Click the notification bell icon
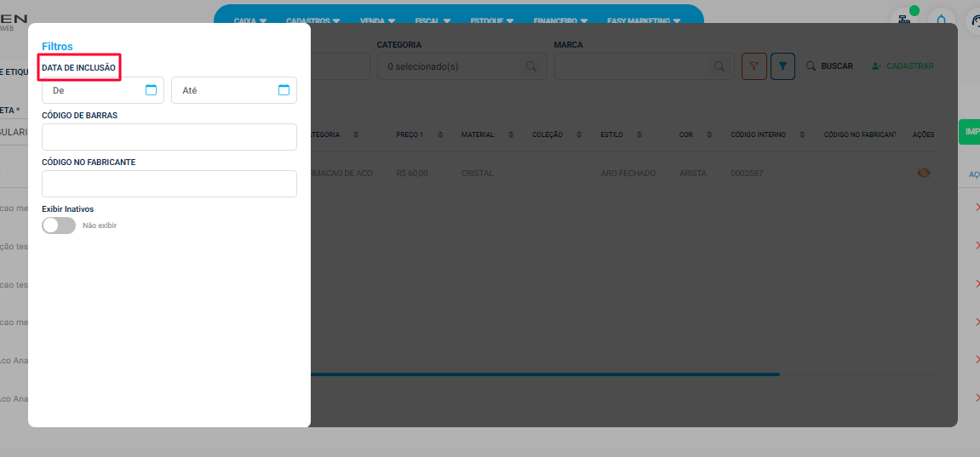Image resolution: width=980 pixels, height=457 pixels. pos(941,20)
